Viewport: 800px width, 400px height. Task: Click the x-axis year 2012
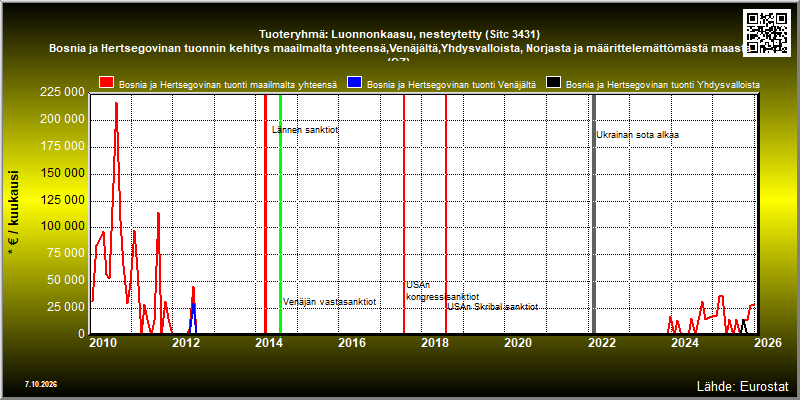click(x=186, y=343)
